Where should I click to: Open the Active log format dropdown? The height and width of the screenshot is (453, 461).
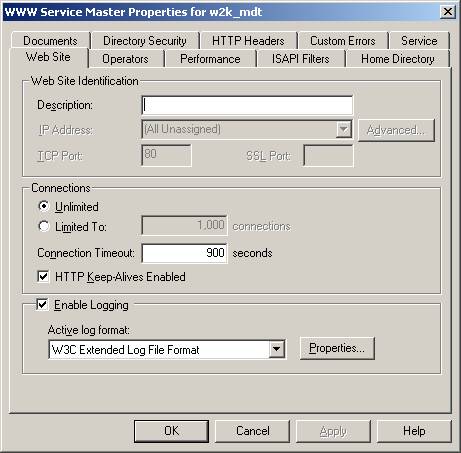tap(276, 349)
